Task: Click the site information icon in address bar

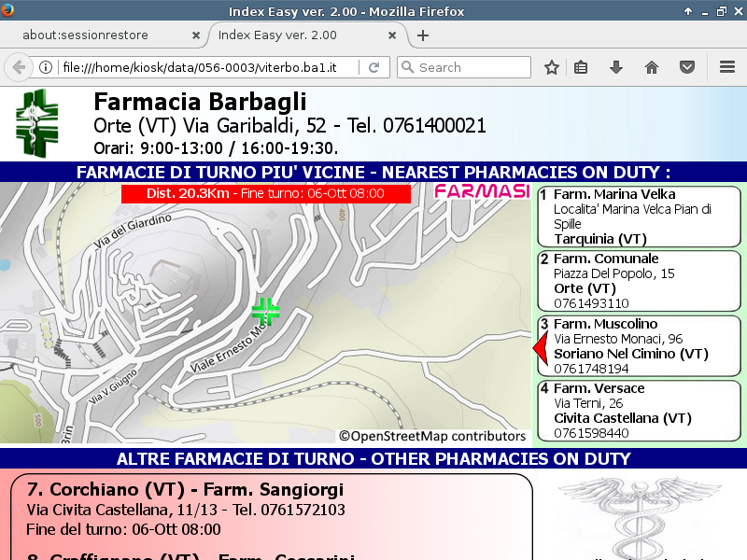Action: pos(45,67)
